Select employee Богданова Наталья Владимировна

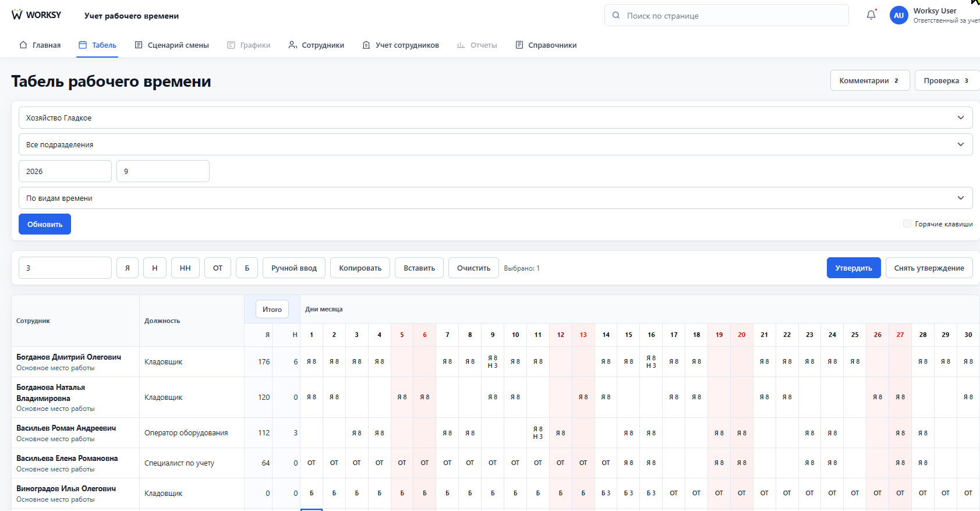pos(51,393)
